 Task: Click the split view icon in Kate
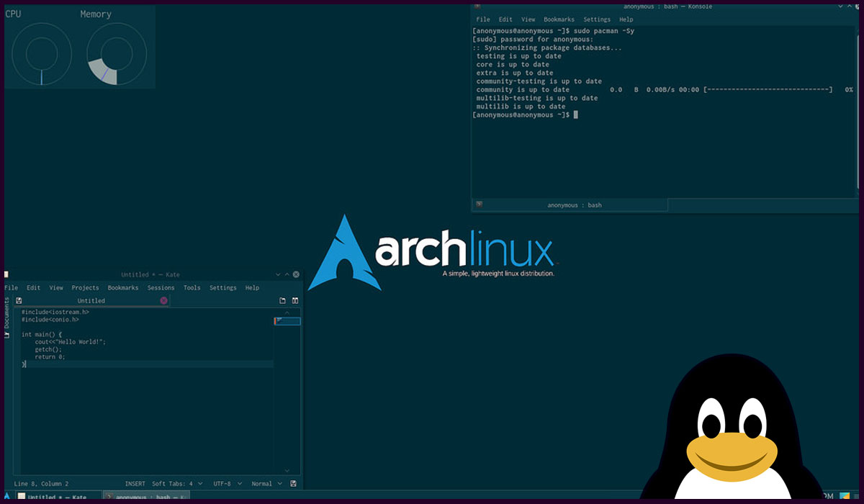coord(295,300)
